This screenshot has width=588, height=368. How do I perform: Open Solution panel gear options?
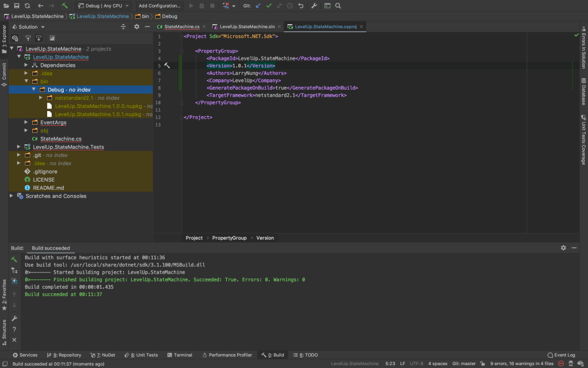coord(137,26)
